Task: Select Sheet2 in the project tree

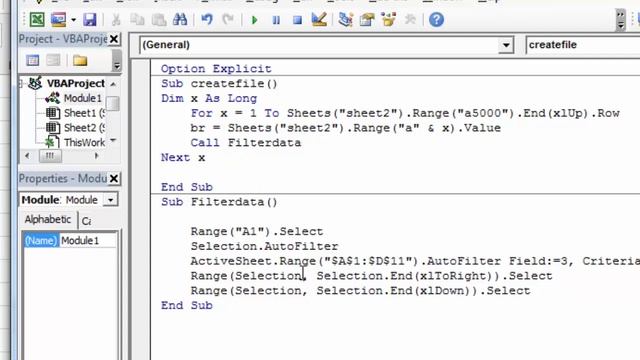Action: pyautogui.click(x=84, y=128)
